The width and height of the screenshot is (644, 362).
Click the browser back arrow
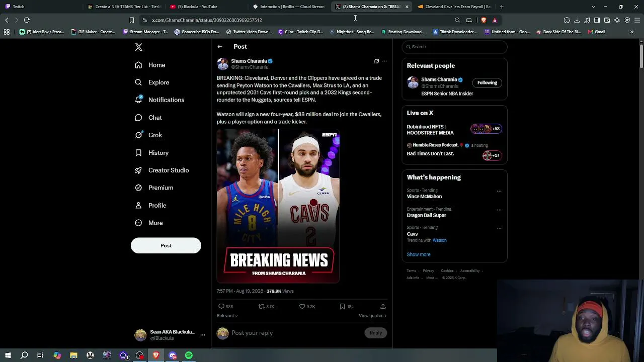(x=7, y=20)
